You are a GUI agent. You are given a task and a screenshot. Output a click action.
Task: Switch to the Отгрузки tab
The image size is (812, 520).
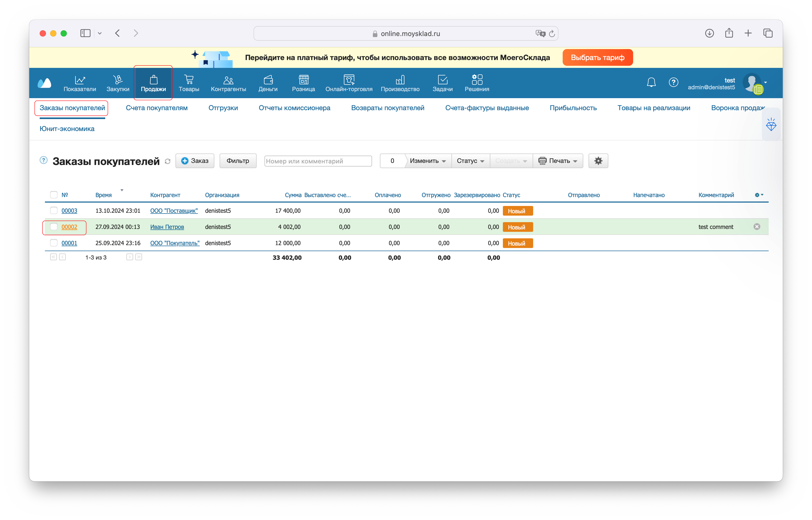point(223,108)
